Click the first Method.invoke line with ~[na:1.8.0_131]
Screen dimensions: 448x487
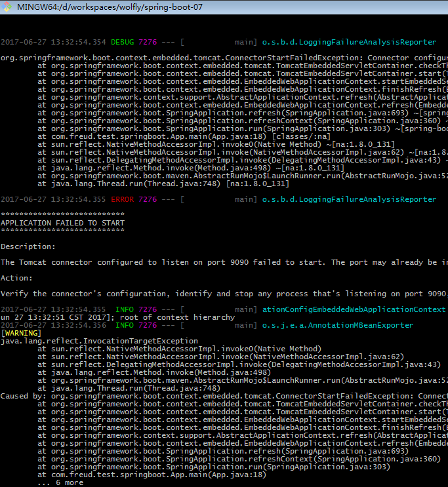tap(191, 168)
